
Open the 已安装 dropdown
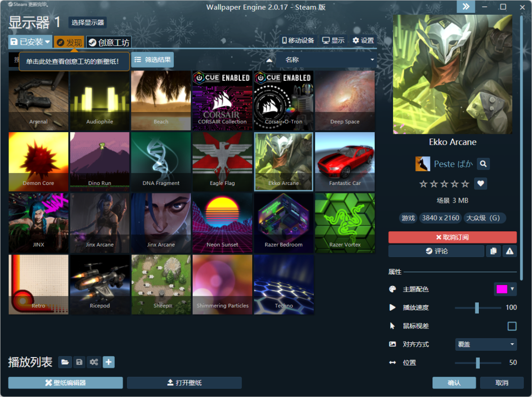point(30,42)
